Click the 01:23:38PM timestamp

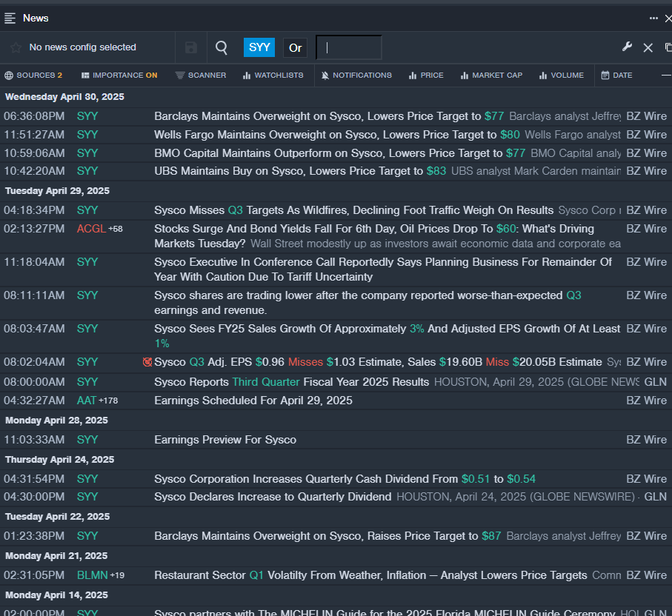[34, 536]
